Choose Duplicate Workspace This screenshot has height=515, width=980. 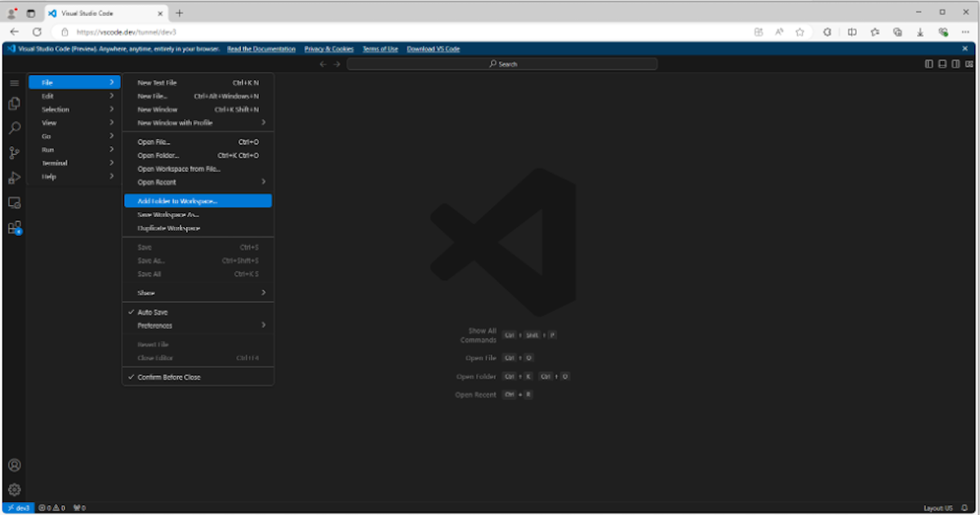click(198, 228)
